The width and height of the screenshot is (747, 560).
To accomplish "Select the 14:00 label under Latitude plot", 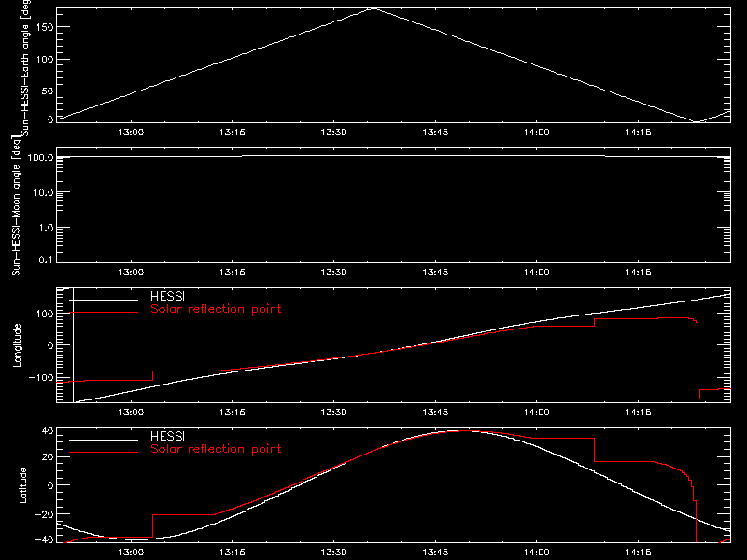I will [536, 553].
